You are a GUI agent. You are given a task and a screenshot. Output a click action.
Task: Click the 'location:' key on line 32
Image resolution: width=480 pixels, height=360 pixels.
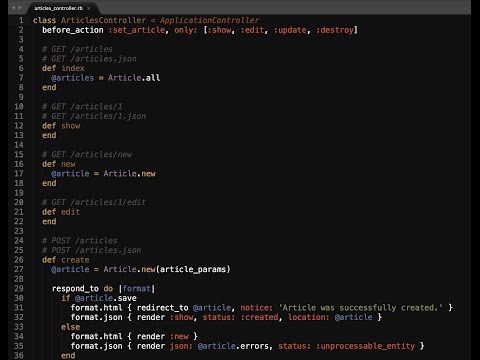coord(309,317)
